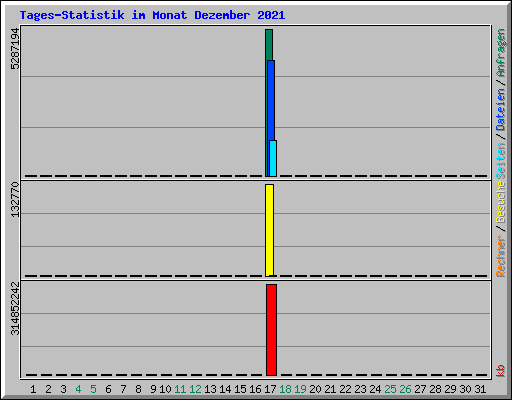The width and height of the screenshot is (512, 400).
Task: Click the Anfragen legend label
Action: tap(500, 52)
